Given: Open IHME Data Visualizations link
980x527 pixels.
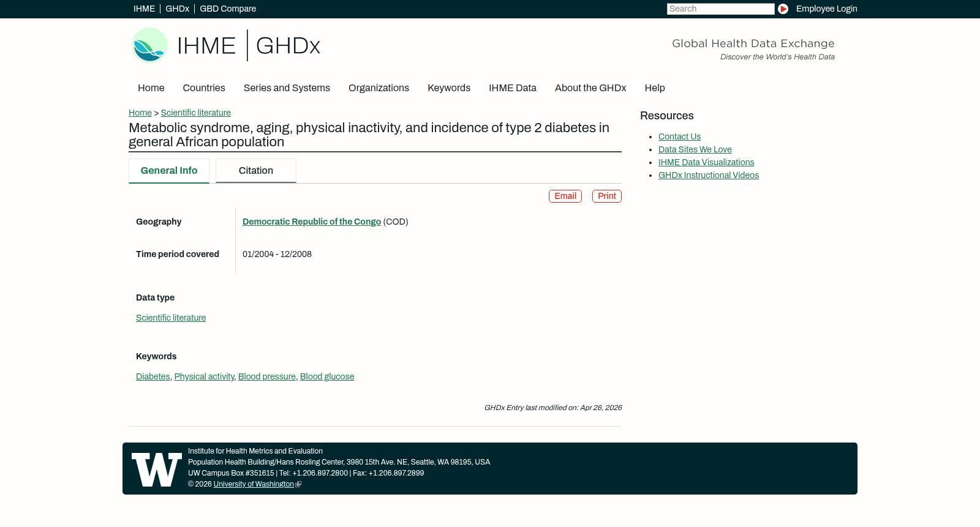Looking at the screenshot, I should [706, 163].
